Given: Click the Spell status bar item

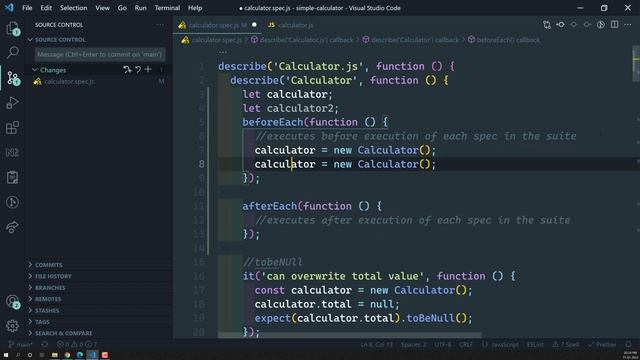Looking at the screenshot, I should pyautogui.click(x=565, y=344).
